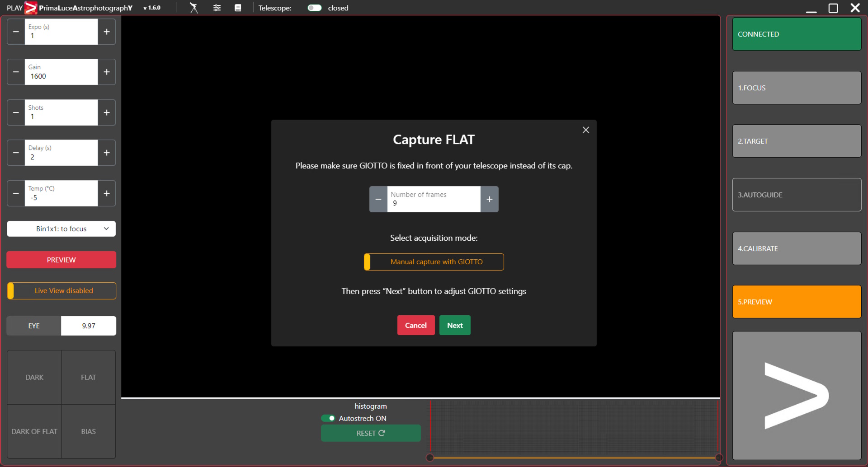Close the PLAY application window
The width and height of the screenshot is (868, 467).
pos(855,8)
